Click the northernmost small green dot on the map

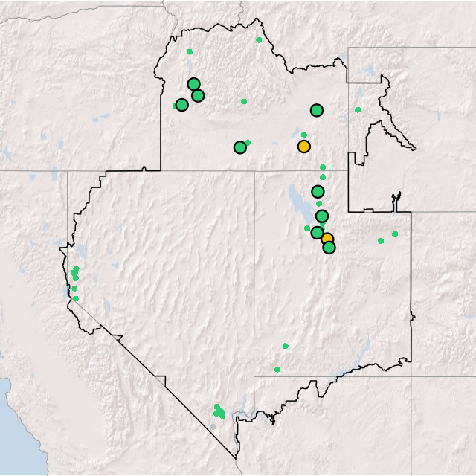[x=259, y=40]
